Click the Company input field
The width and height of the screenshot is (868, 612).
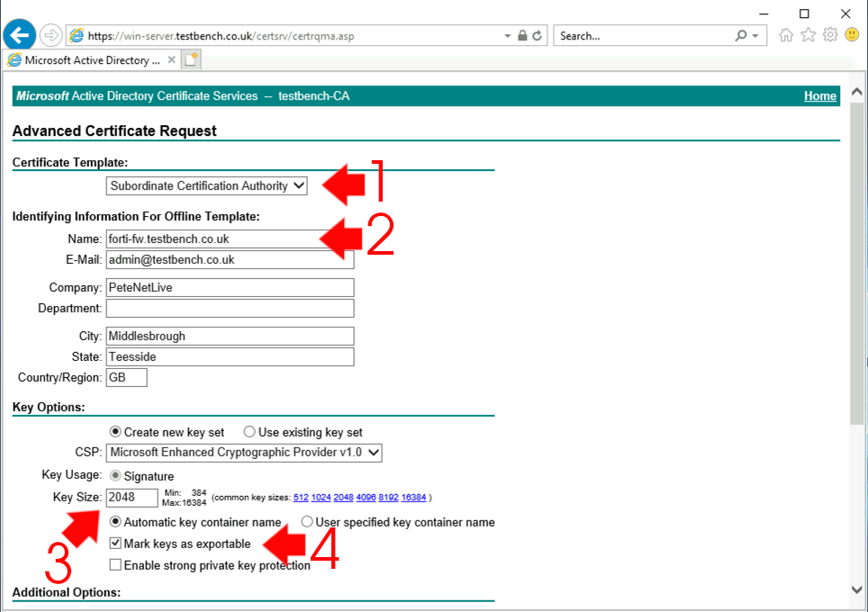tap(230, 288)
